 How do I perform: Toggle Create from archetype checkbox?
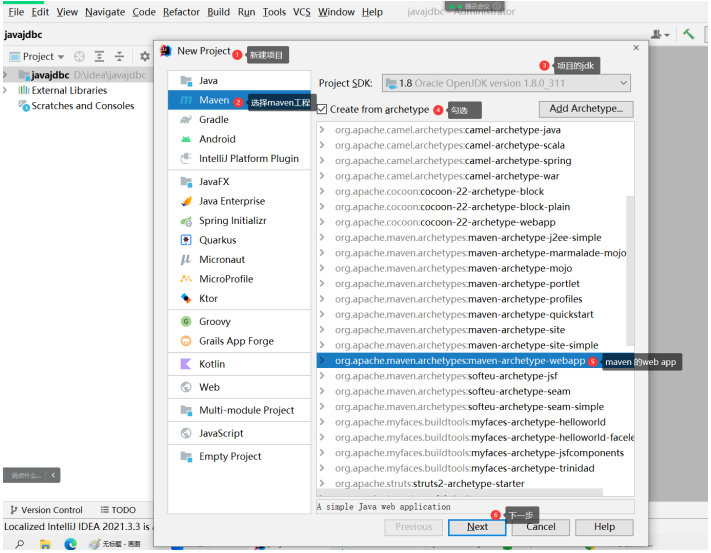322,110
